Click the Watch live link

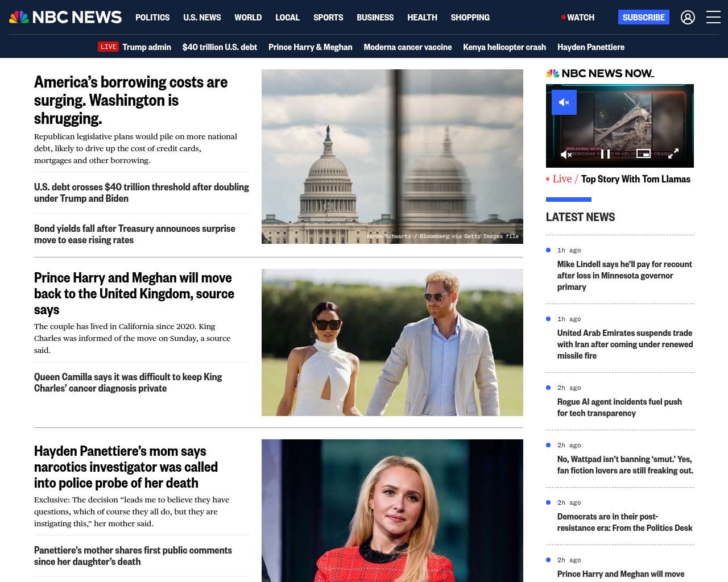[578, 18]
